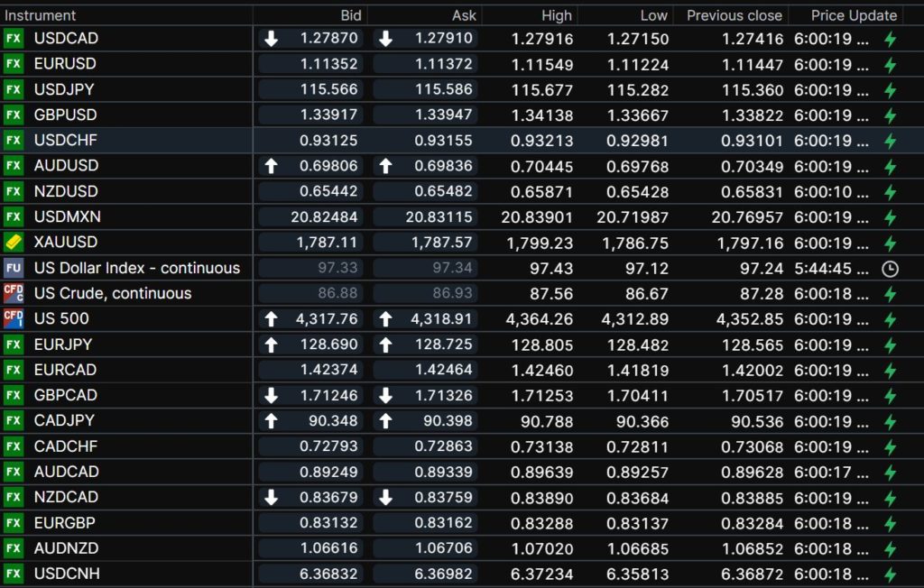
Task: Click the green lightning icon in USDCNH row
Action: (x=890, y=574)
